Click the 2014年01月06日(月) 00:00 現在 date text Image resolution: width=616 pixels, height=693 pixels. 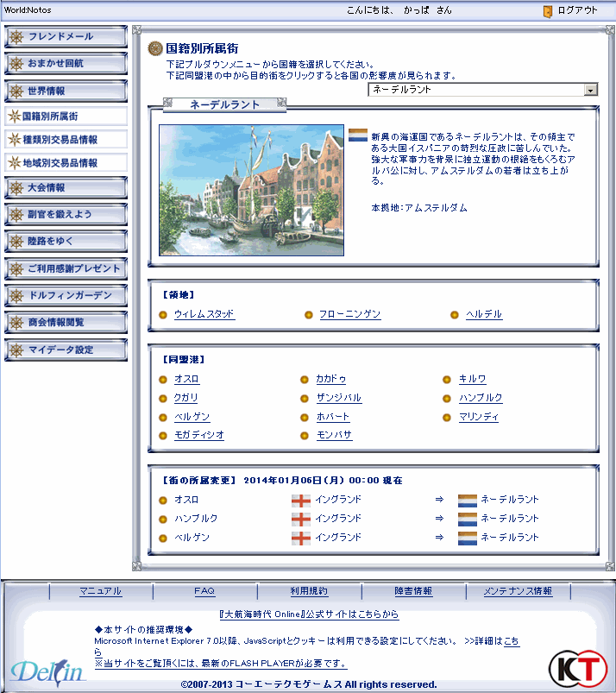point(323,481)
